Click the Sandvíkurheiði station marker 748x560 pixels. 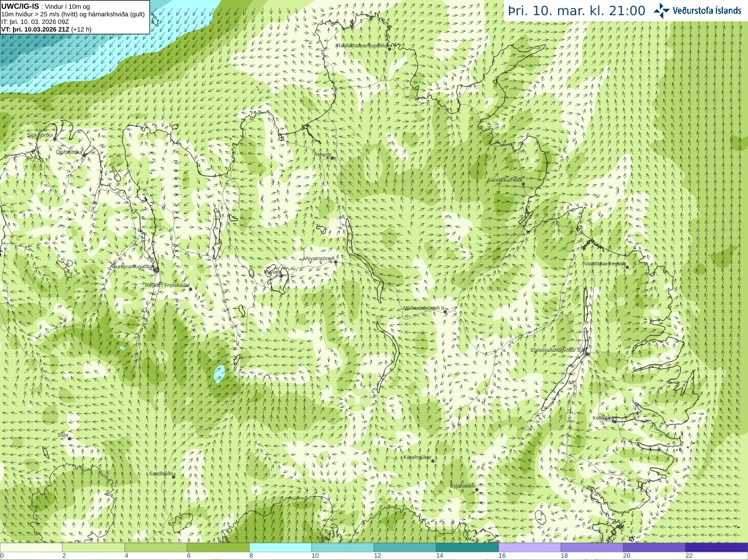click(x=524, y=184)
